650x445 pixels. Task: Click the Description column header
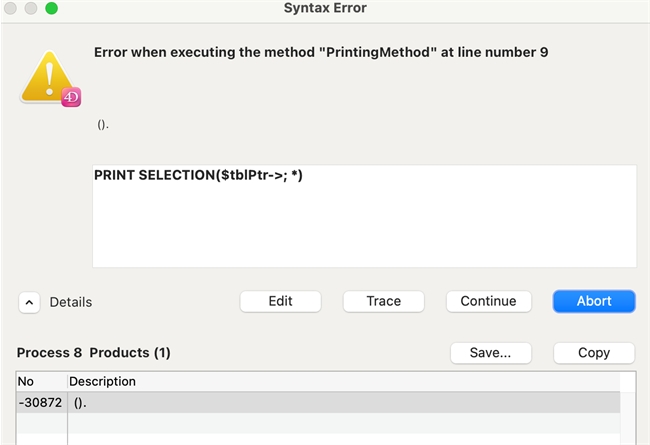[103, 381]
